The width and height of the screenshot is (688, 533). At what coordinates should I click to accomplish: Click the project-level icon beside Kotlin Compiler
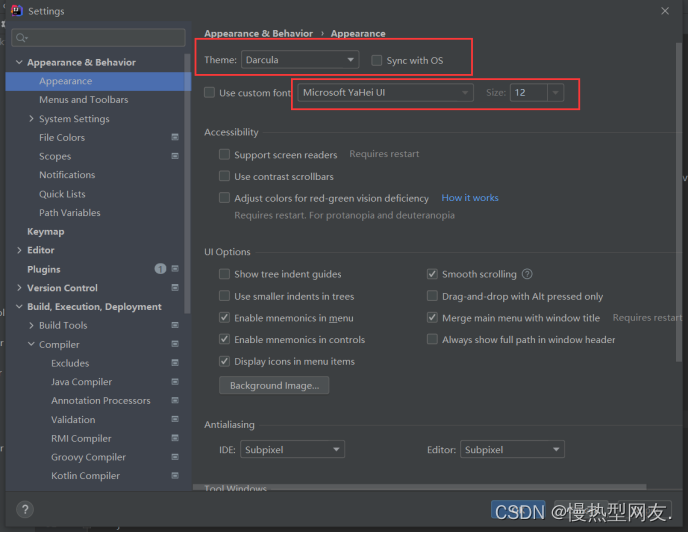click(175, 476)
